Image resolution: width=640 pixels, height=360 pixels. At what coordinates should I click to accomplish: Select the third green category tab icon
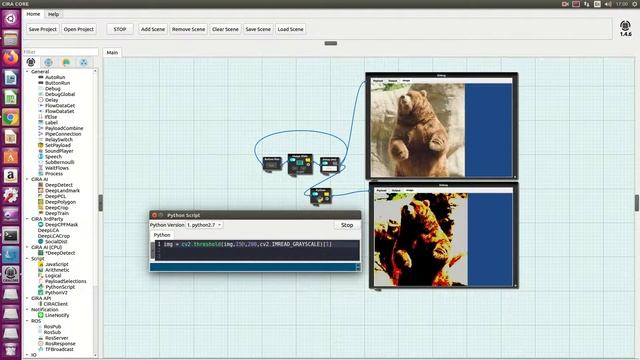(x=66, y=62)
